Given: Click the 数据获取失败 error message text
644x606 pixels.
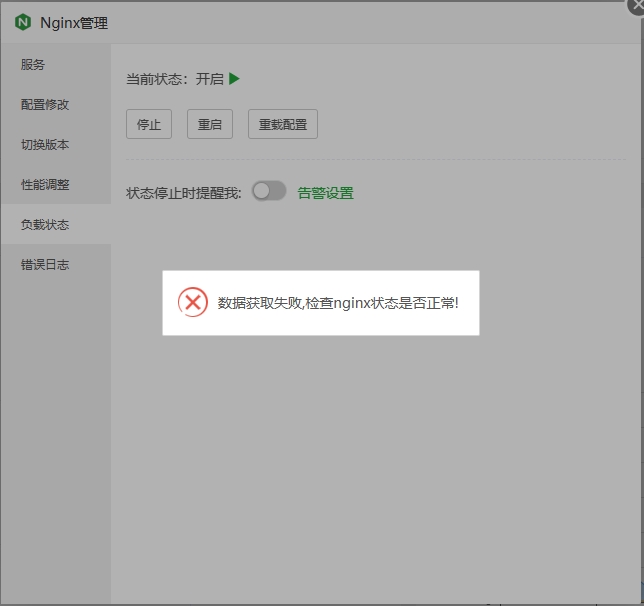Looking at the screenshot, I should [x=338, y=303].
